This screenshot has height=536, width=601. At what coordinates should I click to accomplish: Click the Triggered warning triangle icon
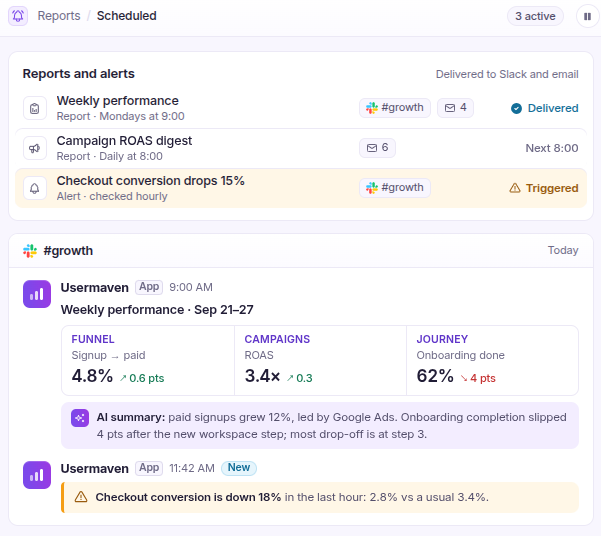[515, 188]
